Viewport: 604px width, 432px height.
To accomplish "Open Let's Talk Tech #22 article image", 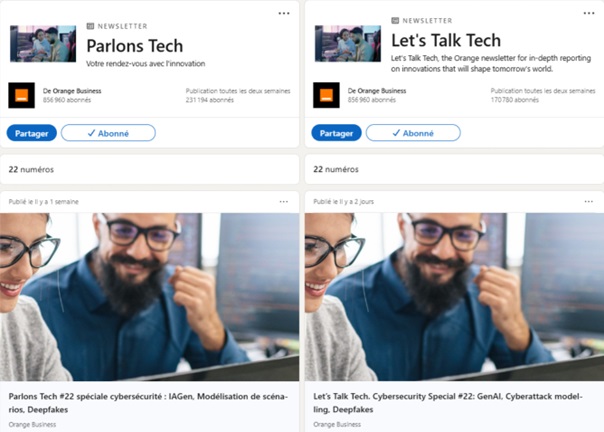I will pyautogui.click(x=454, y=297).
